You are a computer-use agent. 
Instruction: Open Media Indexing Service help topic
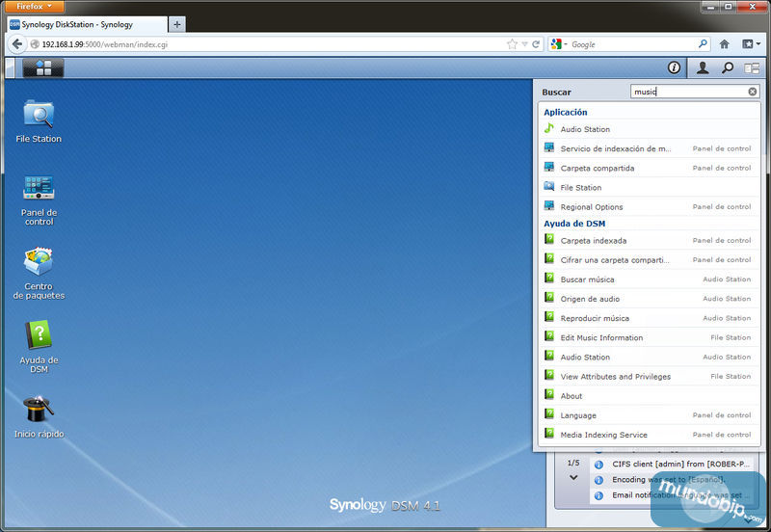click(x=649, y=435)
